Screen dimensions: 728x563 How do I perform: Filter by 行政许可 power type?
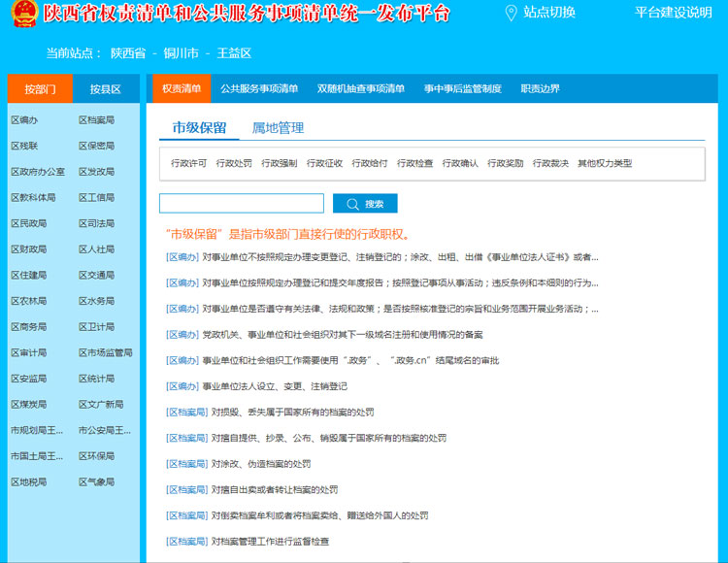tap(188, 163)
